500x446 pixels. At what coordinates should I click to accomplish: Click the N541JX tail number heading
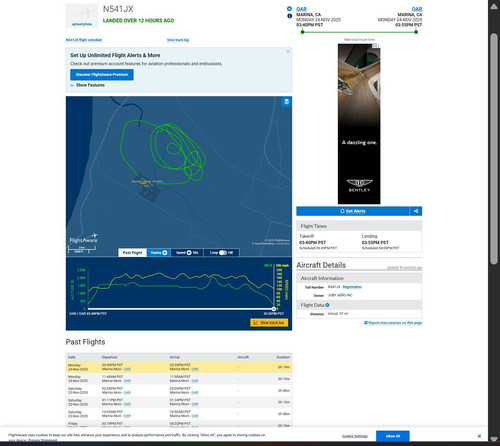click(x=118, y=9)
